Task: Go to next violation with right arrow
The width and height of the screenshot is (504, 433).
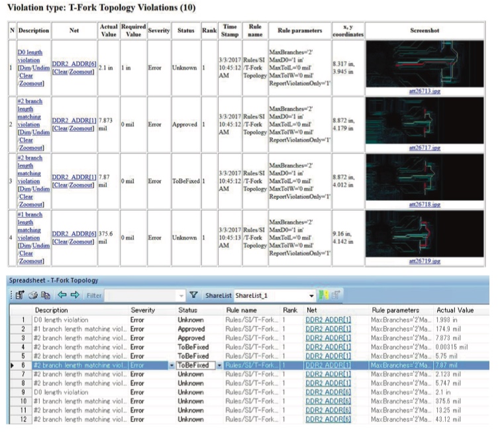Action: [75, 295]
